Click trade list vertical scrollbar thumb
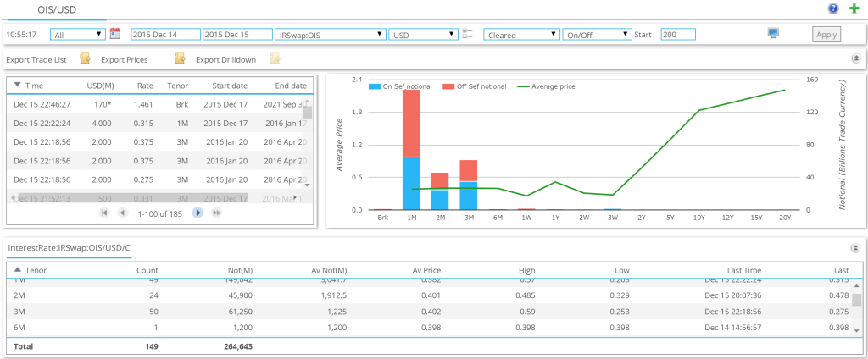Viewport: 868px width, 359px height. (x=307, y=113)
